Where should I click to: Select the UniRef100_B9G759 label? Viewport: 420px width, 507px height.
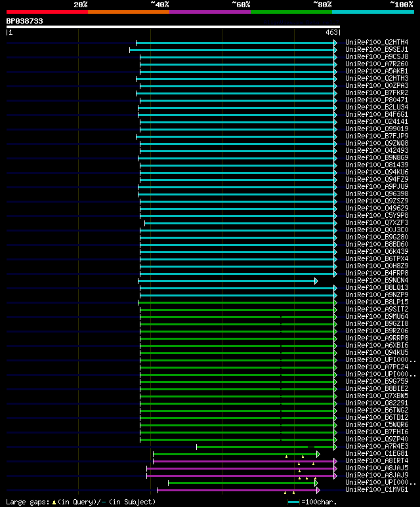click(377, 382)
